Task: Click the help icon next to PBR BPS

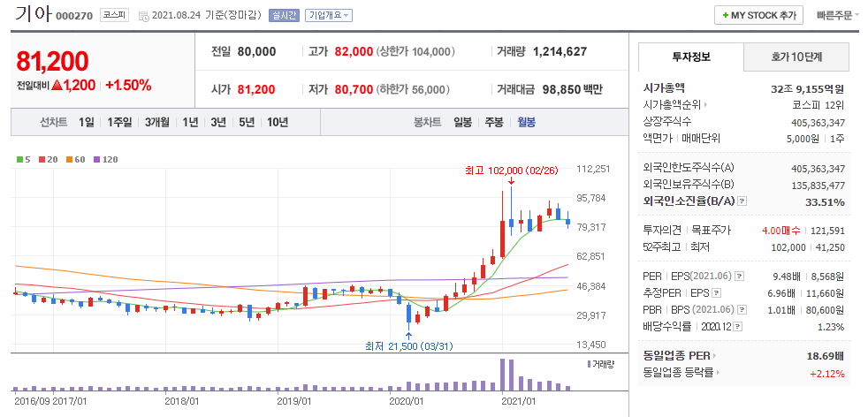Action: (x=742, y=310)
